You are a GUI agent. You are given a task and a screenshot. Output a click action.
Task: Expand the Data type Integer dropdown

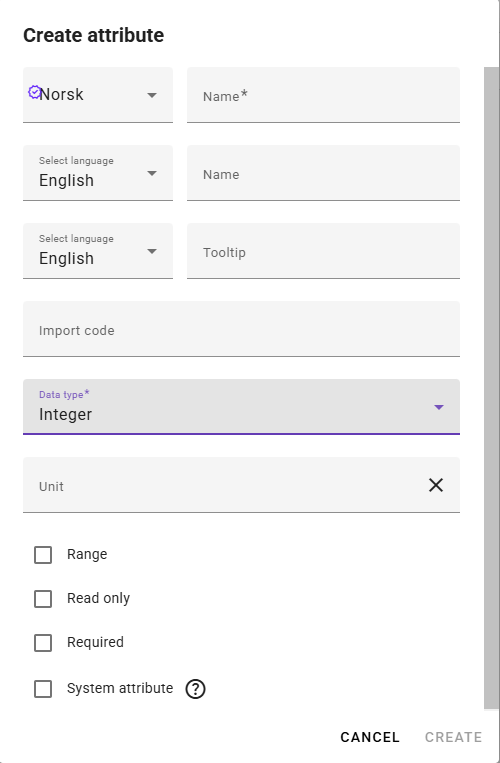pos(241,406)
